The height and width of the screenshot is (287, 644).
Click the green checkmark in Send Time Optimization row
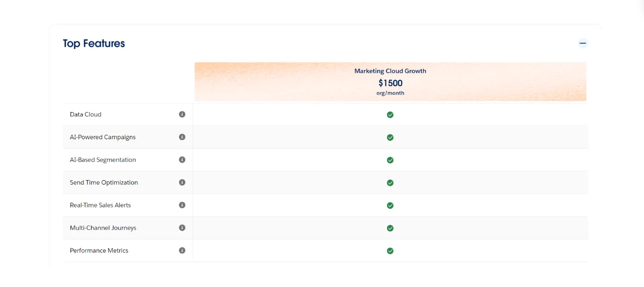tap(390, 183)
